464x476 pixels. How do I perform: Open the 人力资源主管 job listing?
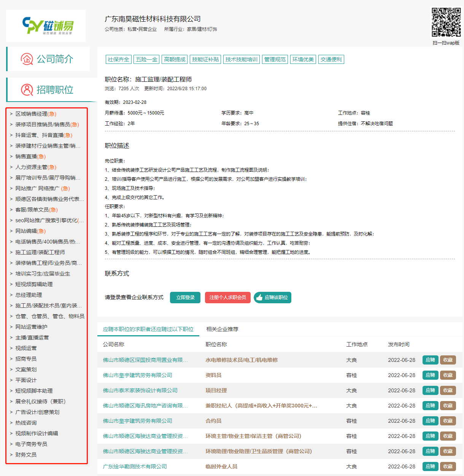(32, 167)
